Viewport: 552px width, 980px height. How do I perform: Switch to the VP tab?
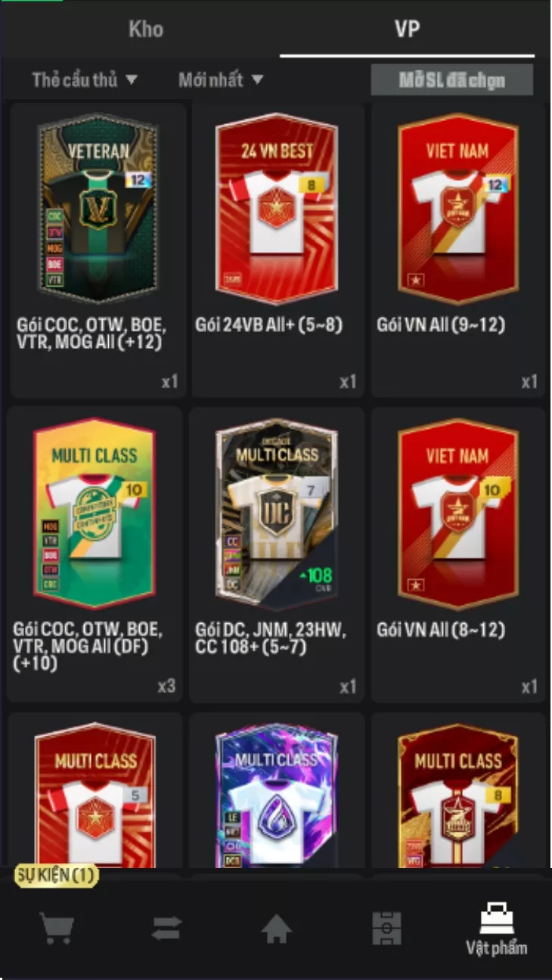pos(407,29)
